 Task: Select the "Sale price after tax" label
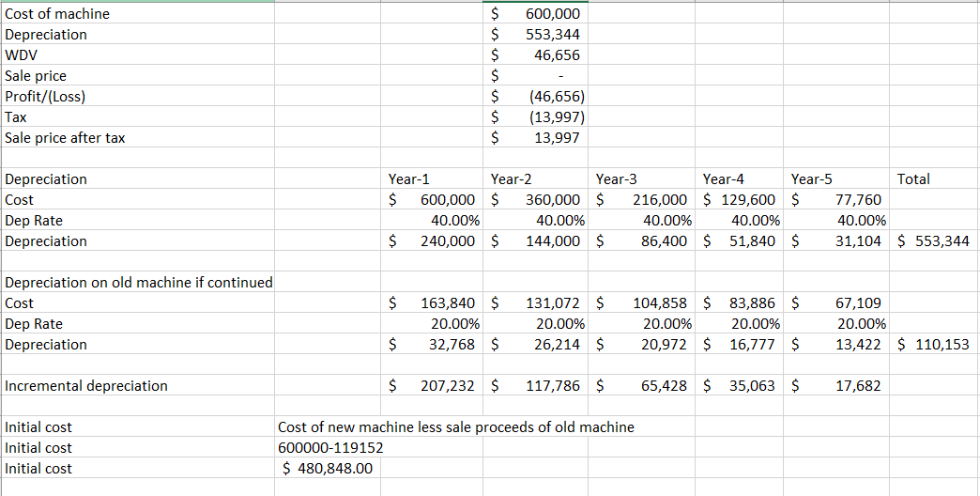[66, 138]
